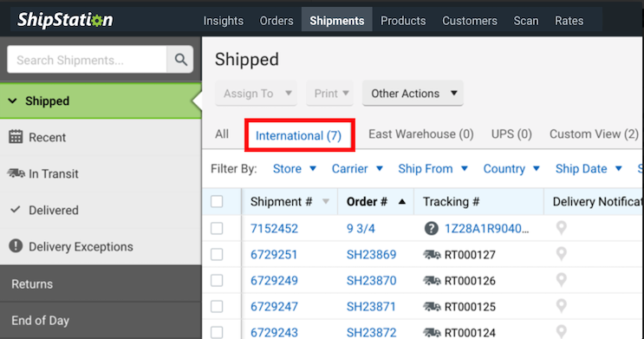Switch to the Orders tab in the top navigation
644x339 pixels.
coord(276,21)
